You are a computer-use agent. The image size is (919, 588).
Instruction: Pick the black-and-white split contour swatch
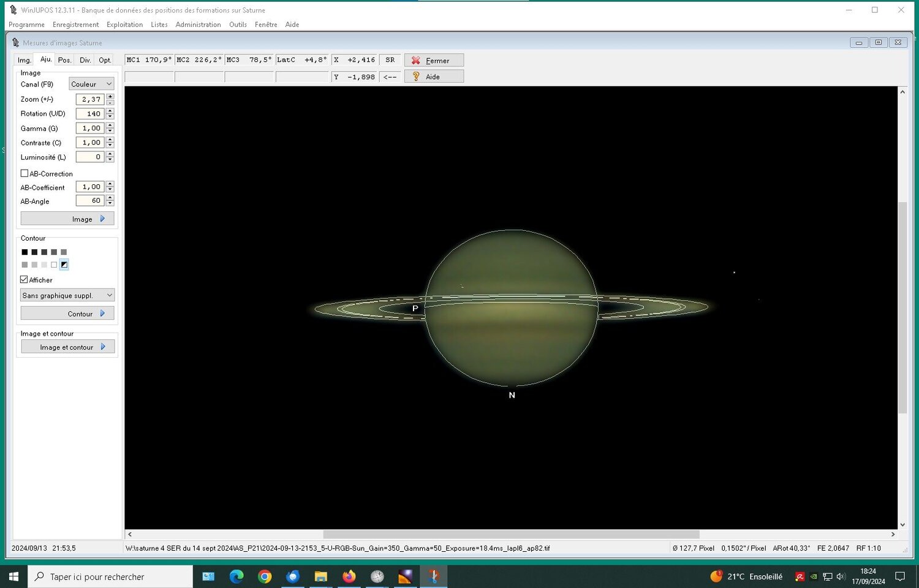coord(64,265)
